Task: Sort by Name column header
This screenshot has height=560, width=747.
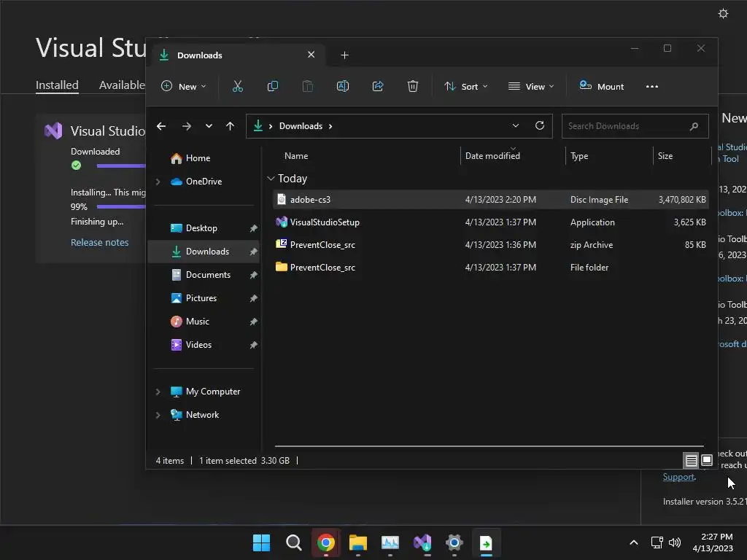Action: tap(296, 156)
